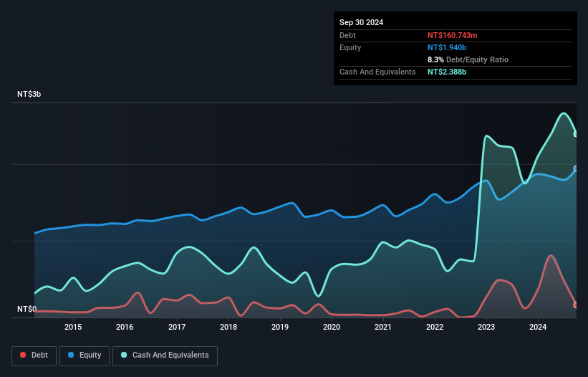Toggle the Equity series label in legend
The height and width of the screenshot is (377, 588).
tap(90, 355)
